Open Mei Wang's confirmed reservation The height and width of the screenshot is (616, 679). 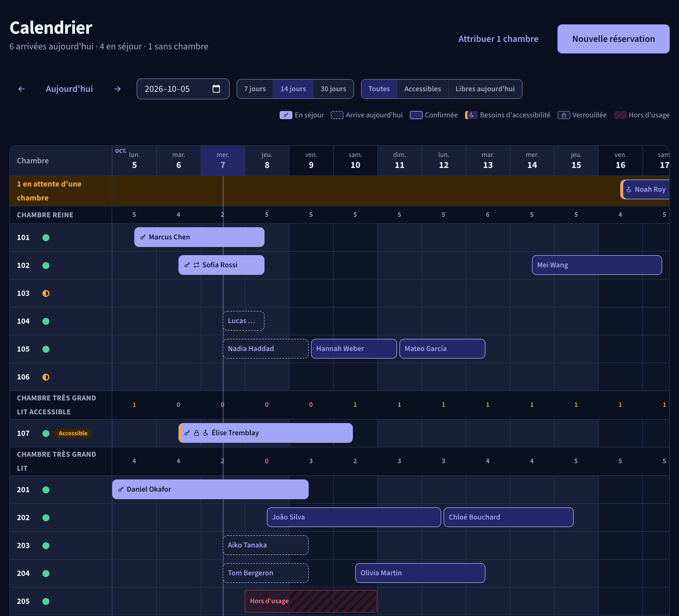[x=597, y=265]
